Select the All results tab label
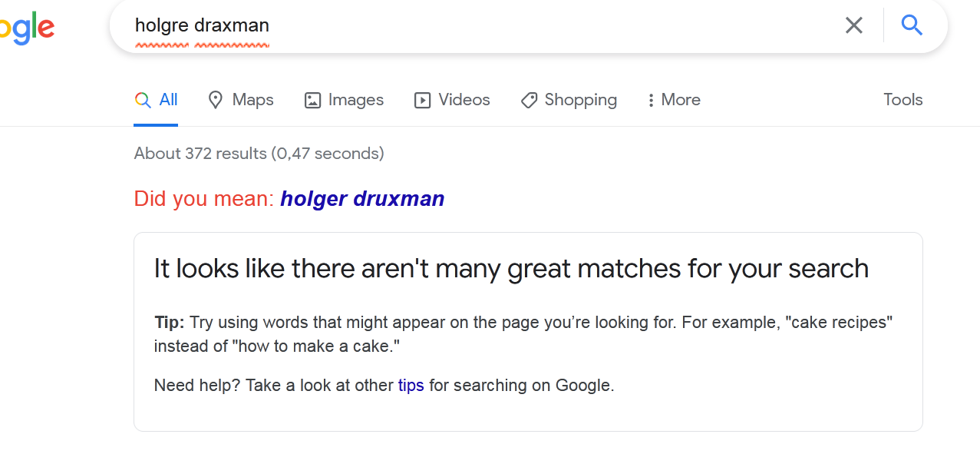980x454 pixels. click(x=168, y=100)
